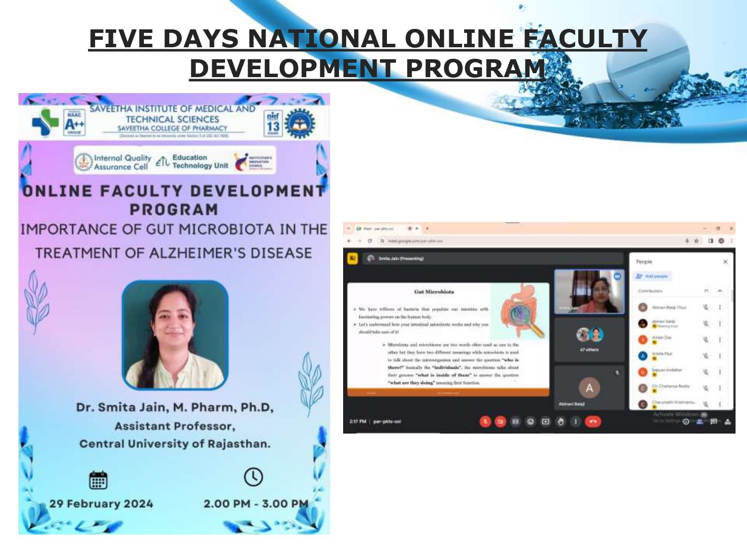Bookmark this page with the star icon

tap(697, 241)
